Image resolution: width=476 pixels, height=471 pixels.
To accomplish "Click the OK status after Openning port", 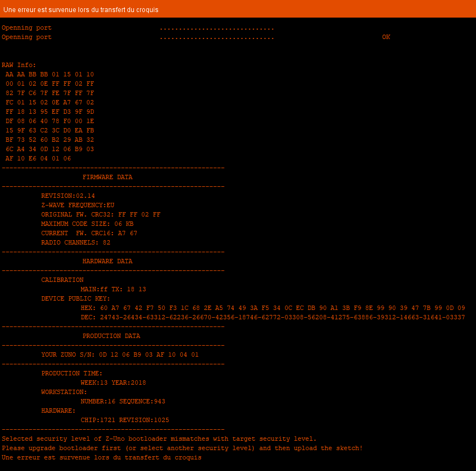I will 386,37.
